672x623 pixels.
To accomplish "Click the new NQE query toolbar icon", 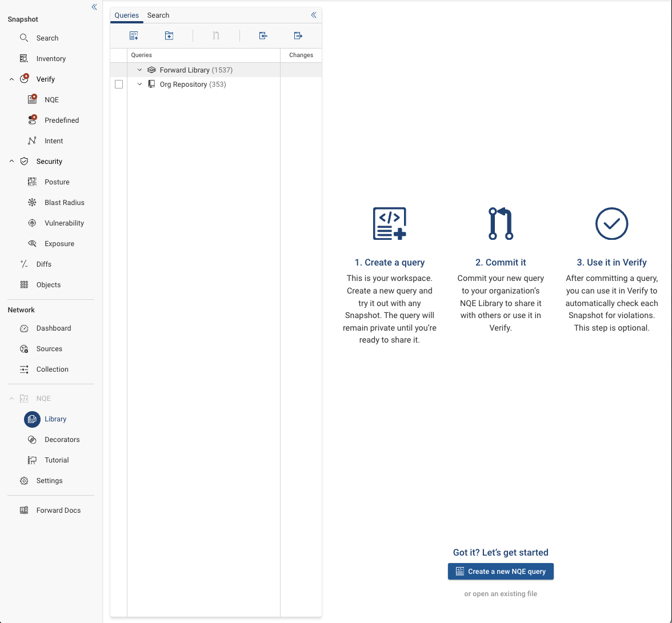I will point(134,36).
